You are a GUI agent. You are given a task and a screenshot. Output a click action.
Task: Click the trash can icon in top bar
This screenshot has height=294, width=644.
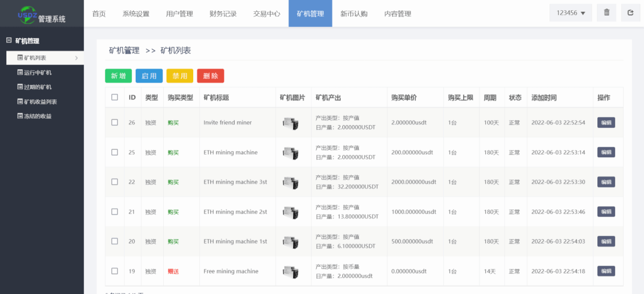coord(606,12)
